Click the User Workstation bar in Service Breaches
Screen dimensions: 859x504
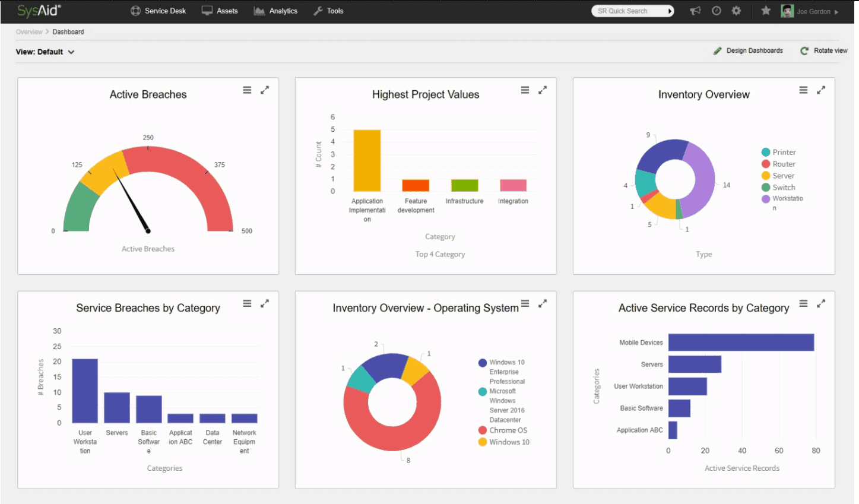click(x=85, y=391)
